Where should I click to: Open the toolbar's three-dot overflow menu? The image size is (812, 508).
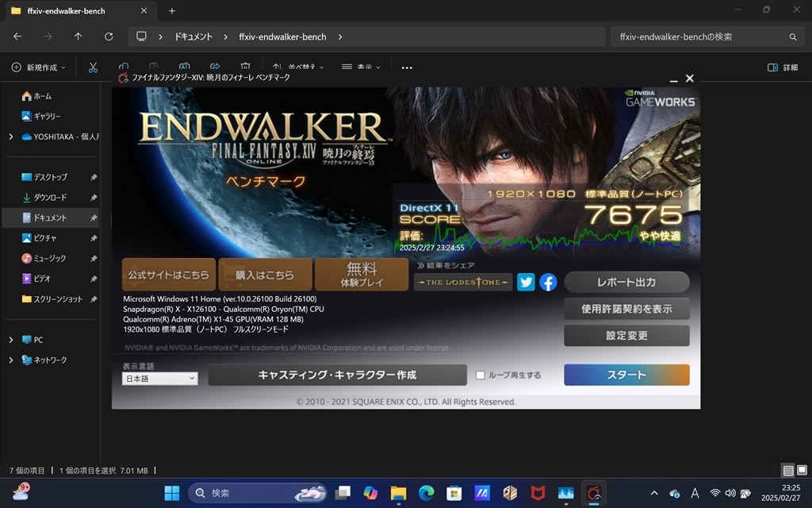(x=406, y=67)
